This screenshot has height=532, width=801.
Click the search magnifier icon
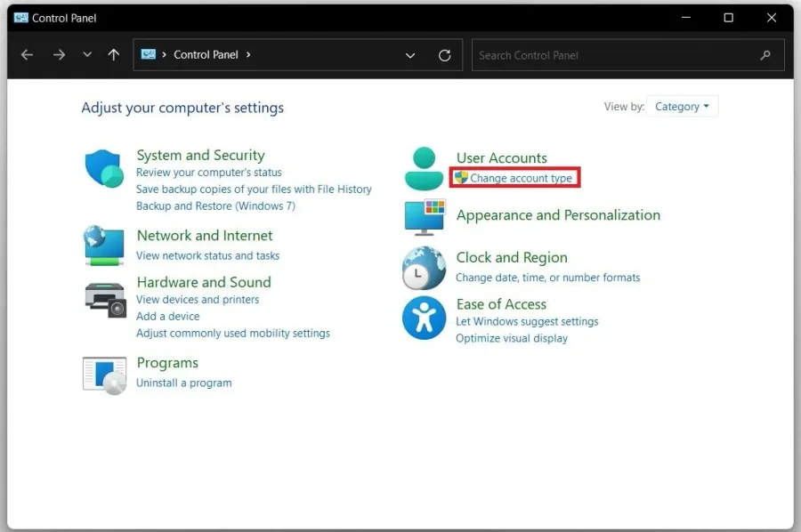tap(765, 55)
